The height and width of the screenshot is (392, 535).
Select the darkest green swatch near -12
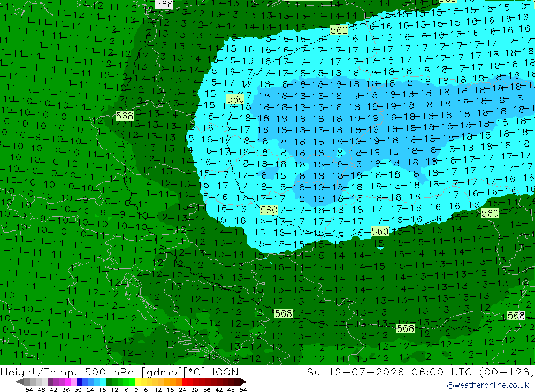pos(109,382)
